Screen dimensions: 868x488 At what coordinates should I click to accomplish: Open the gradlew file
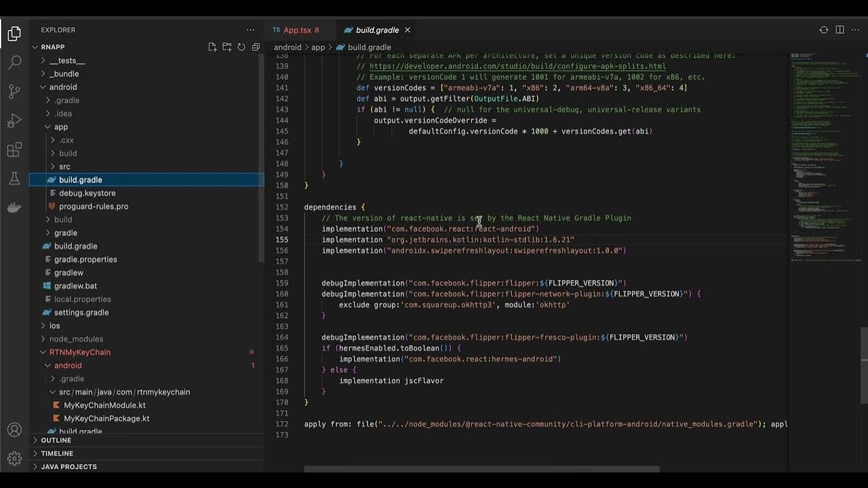(68, 272)
